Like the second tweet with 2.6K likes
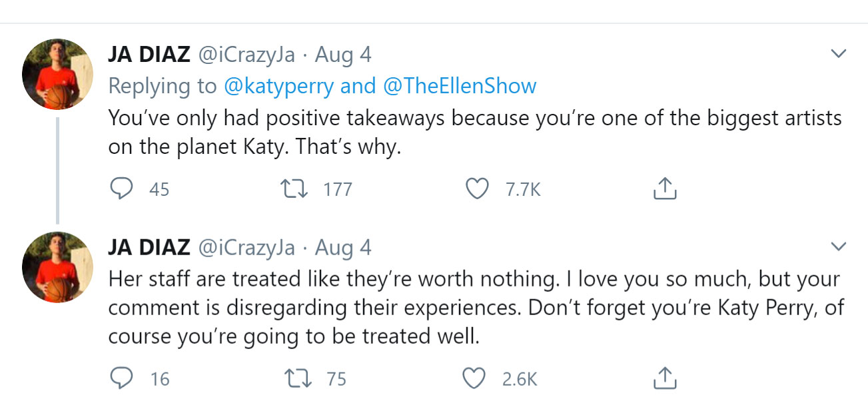This screenshot has width=868, height=401. click(x=474, y=378)
